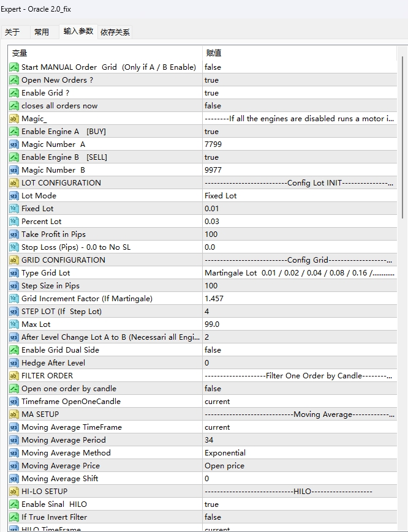Edit the Fixed Lot value 0.01

tap(300, 209)
